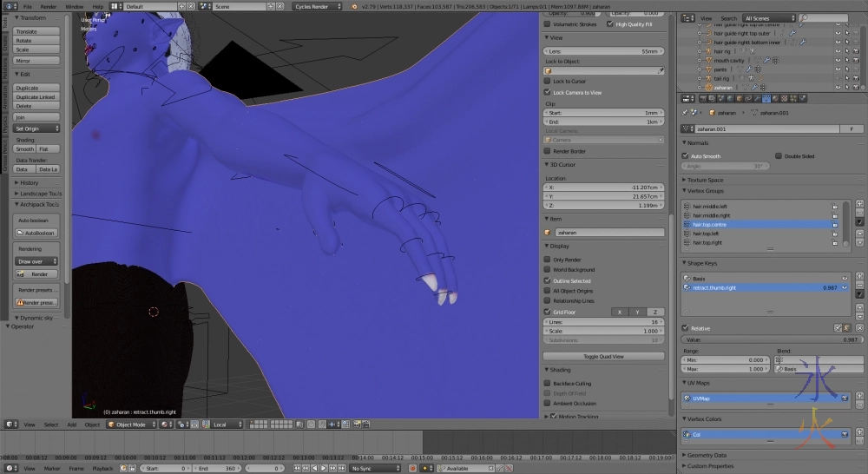
Task: Add a new shape key with plus
Action: point(859,278)
